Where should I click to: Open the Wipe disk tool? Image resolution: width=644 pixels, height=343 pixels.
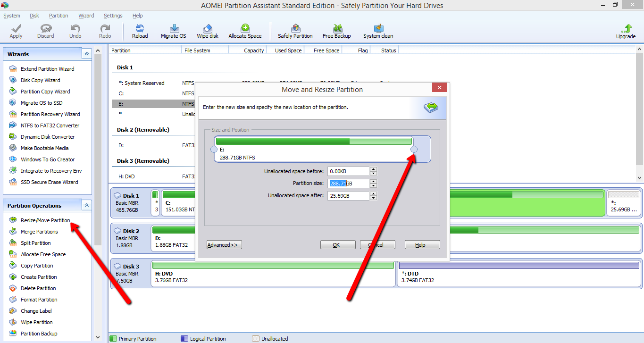point(208,32)
